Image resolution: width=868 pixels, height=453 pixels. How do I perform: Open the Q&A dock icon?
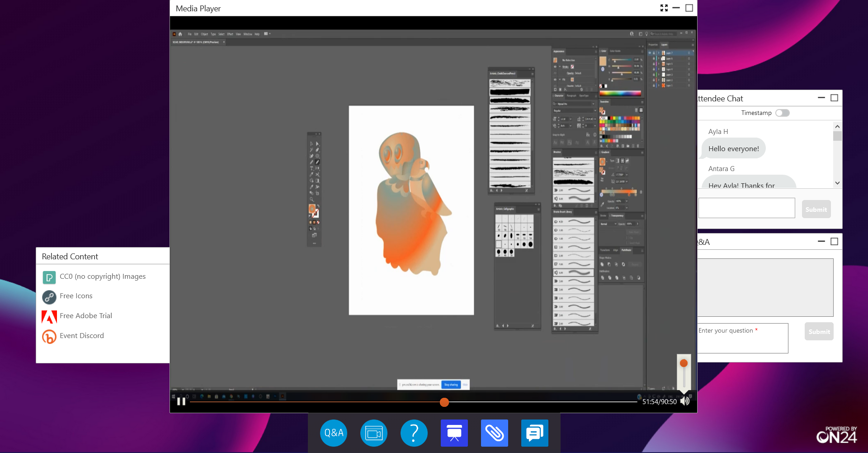pyautogui.click(x=334, y=433)
